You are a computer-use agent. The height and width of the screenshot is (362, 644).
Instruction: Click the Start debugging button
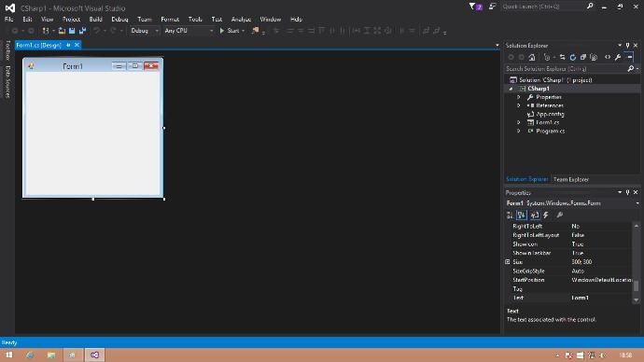click(x=230, y=31)
